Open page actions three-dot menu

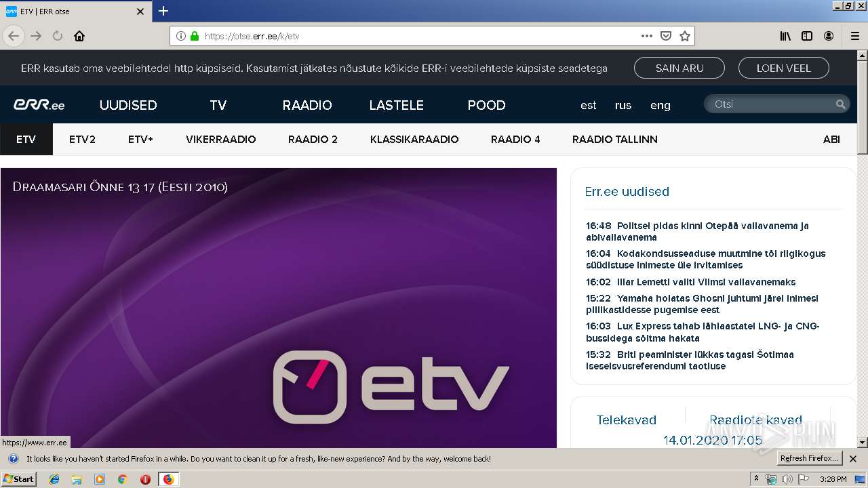[647, 36]
